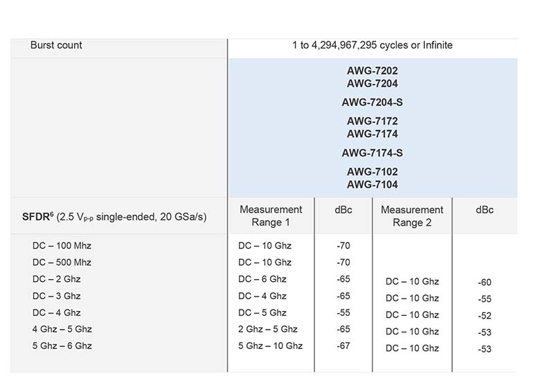This screenshot has height=392, width=540.
Task: Click the AWG-7204-S model name
Action: 372,103
